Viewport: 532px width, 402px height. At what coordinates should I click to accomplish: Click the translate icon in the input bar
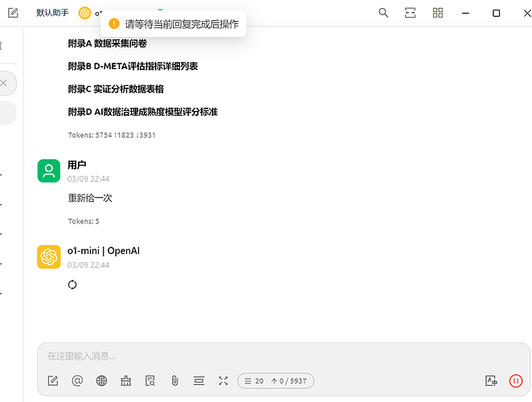coord(491,381)
